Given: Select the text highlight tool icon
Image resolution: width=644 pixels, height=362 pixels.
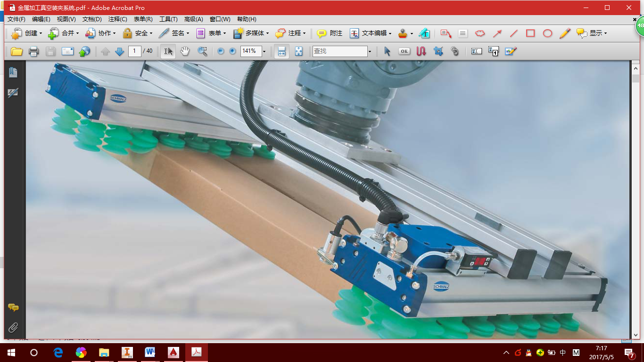Looking at the screenshot, I should (x=425, y=33).
